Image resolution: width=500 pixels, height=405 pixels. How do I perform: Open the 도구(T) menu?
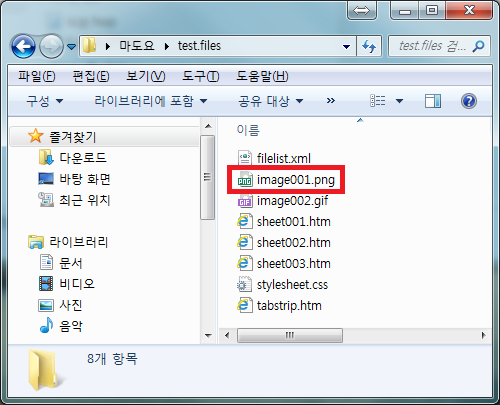tap(200, 76)
